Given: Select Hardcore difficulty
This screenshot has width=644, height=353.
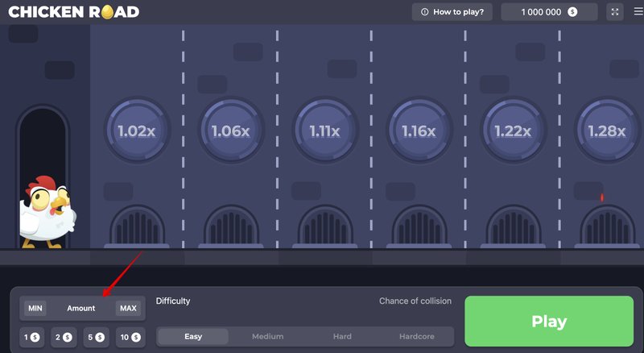Looking at the screenshot, I should [417, 336].
